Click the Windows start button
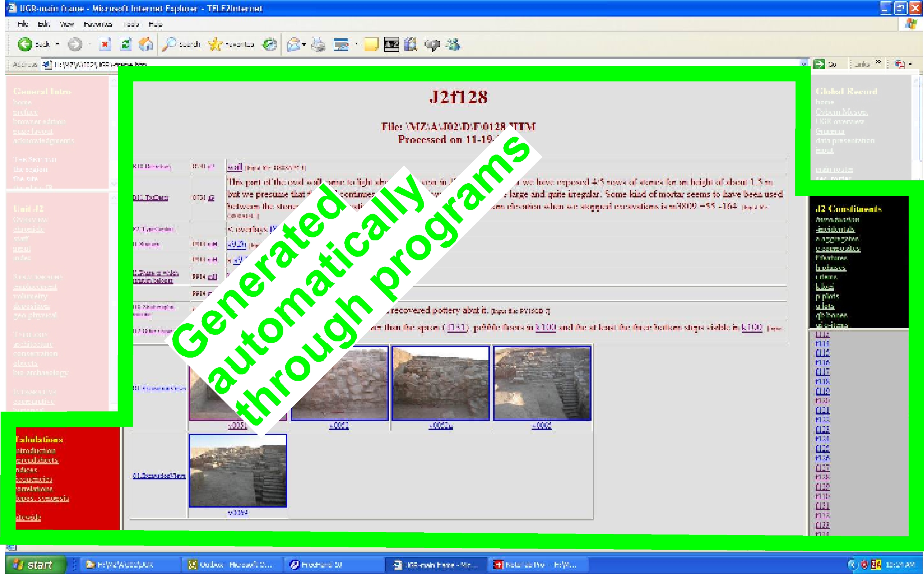The height and width of the screenshot is (574, 924). pyautogui.click(x=35, y=565)
